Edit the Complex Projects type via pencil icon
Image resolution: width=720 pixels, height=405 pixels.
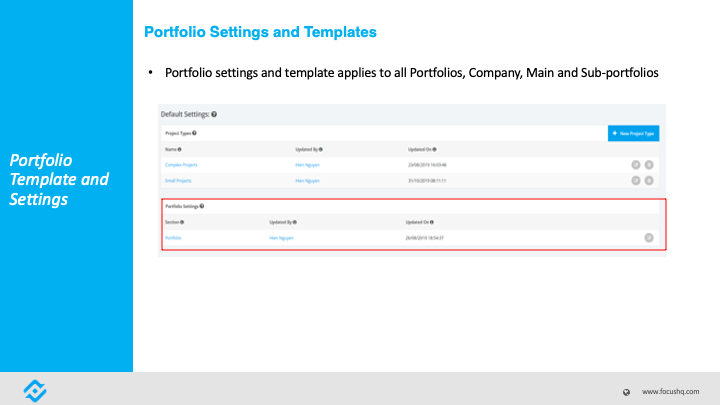pos(636,165)
